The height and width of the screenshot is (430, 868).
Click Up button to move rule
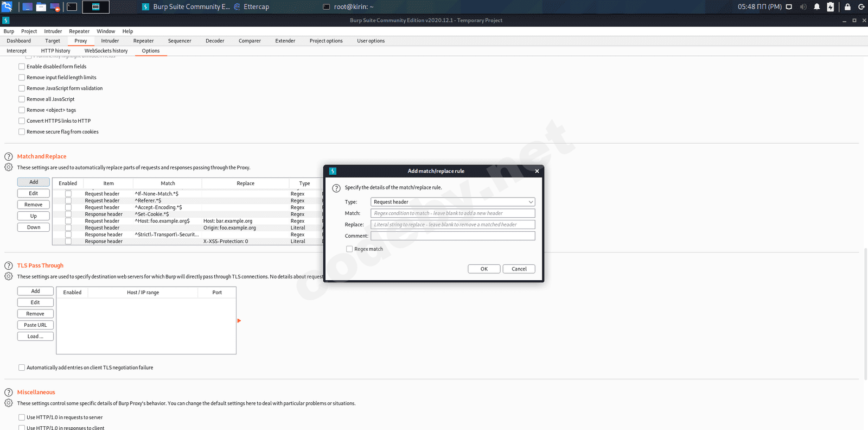(x=34, y=216)
